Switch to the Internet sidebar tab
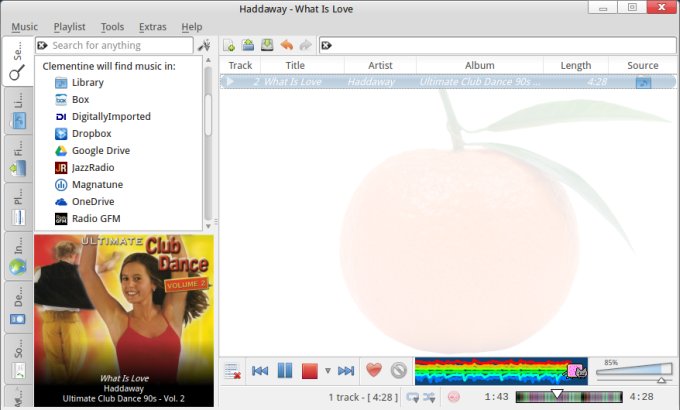The height and width of the screenshot is (410, 680). click(18, 256)
